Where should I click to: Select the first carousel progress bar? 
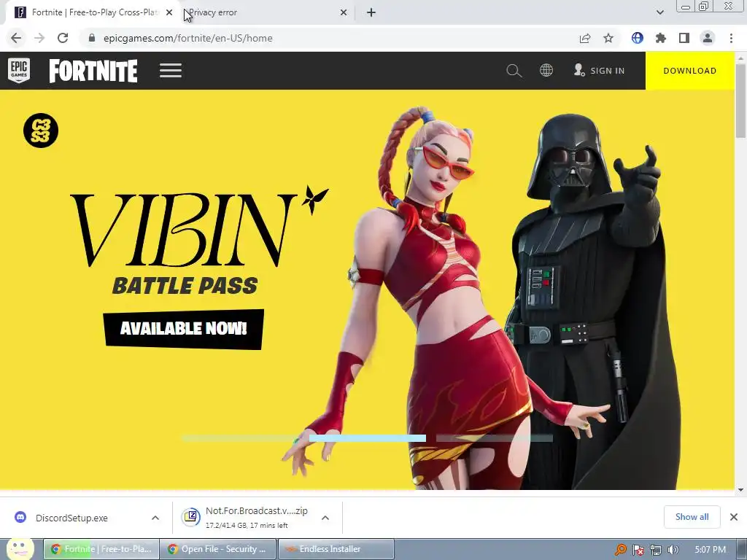tap(240, 438)
